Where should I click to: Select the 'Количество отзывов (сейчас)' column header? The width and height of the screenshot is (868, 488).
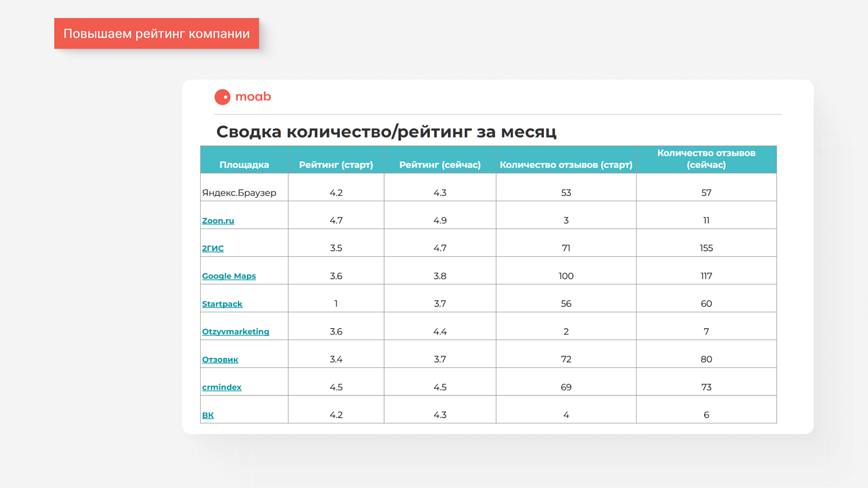706,158
